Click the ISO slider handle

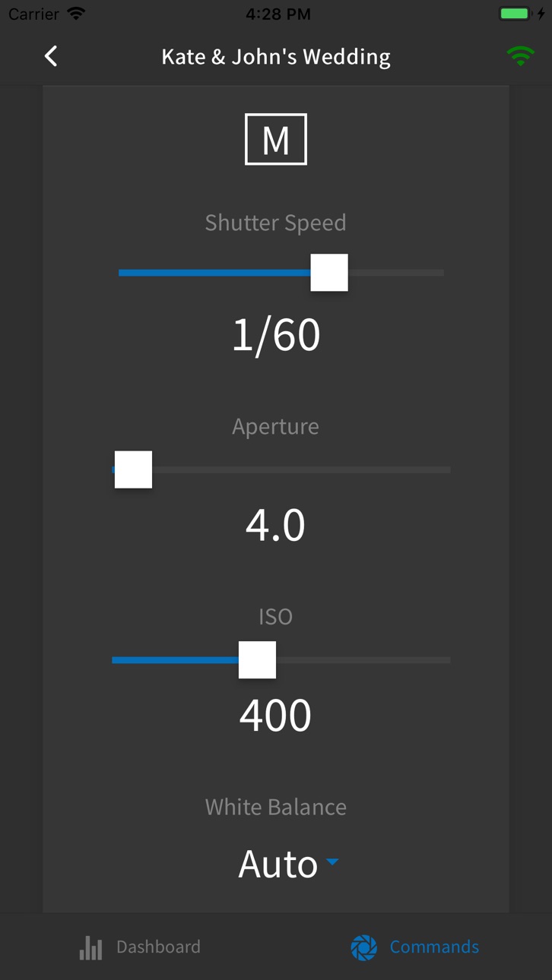click(x=257, y=660)
